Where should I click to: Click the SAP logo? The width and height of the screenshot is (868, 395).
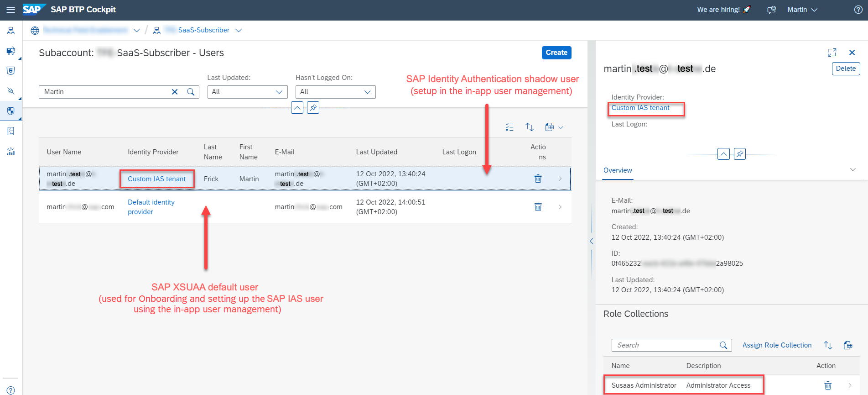pos(34,9)
